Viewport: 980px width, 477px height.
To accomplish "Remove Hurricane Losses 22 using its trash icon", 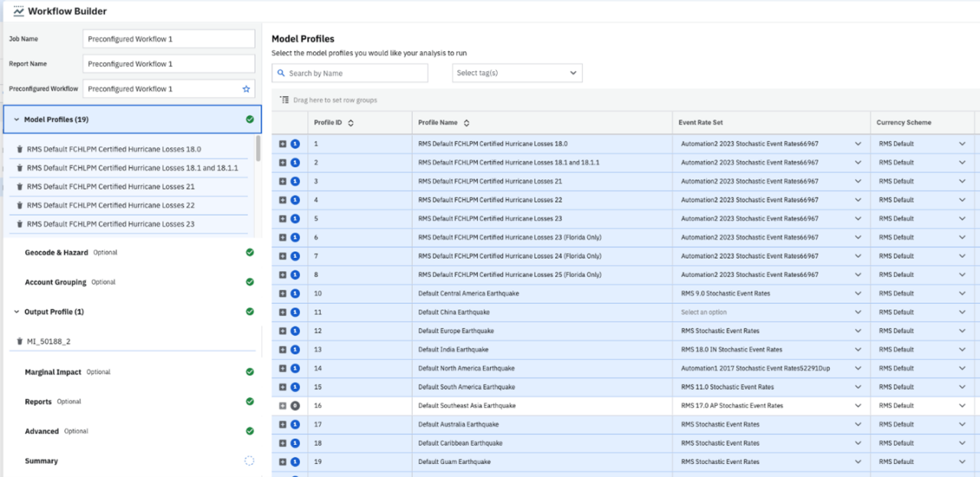I will (21, 205).
